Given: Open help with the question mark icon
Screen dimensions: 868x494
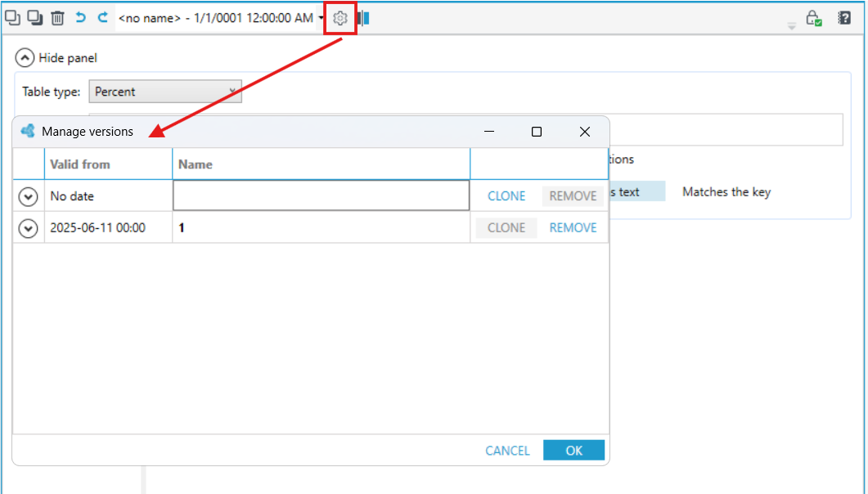Looking at the screenshot, I should [x=844, y=18].
